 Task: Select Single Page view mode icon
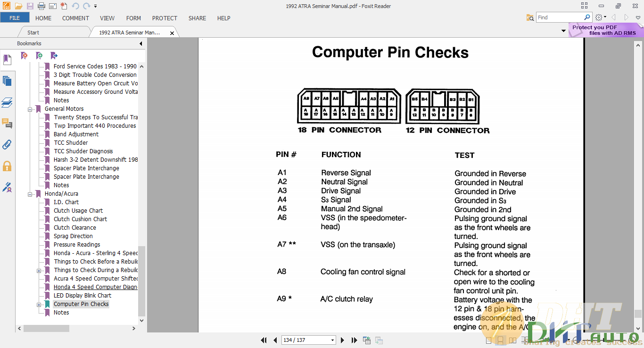click(488, 340)
